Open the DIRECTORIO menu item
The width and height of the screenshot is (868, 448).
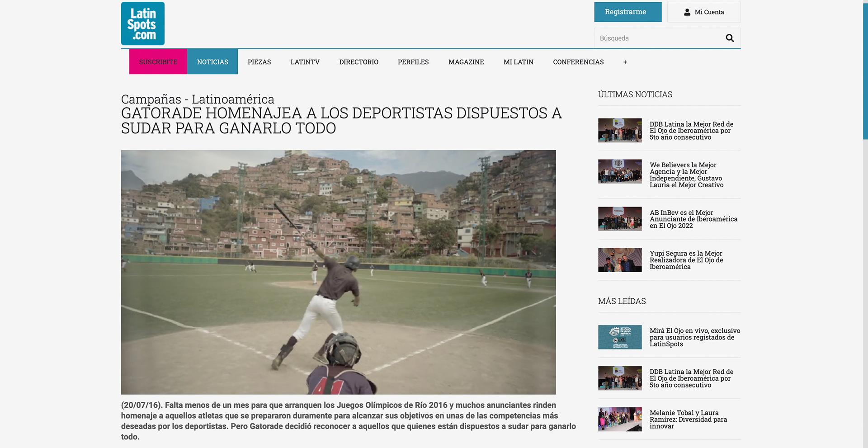coord(359,62)
